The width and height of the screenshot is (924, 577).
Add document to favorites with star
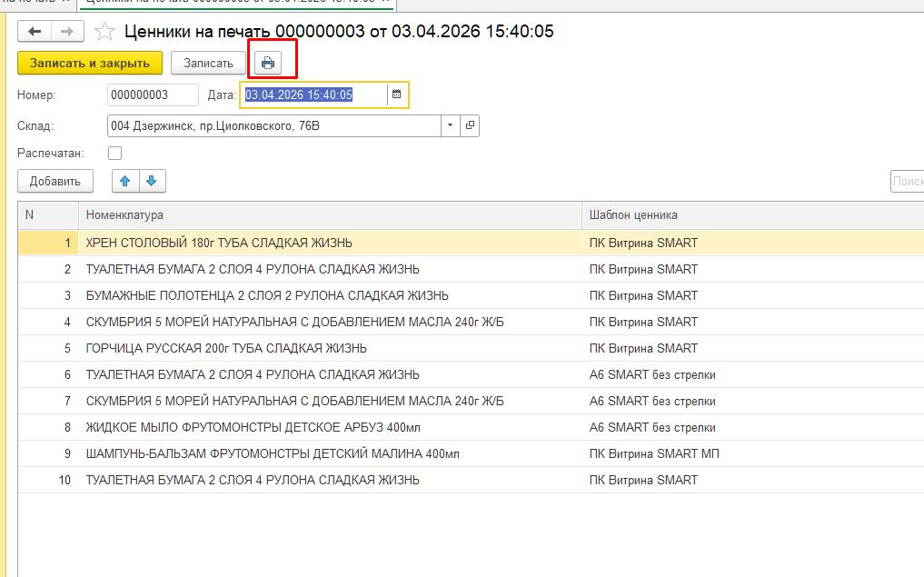click(105, 33)
